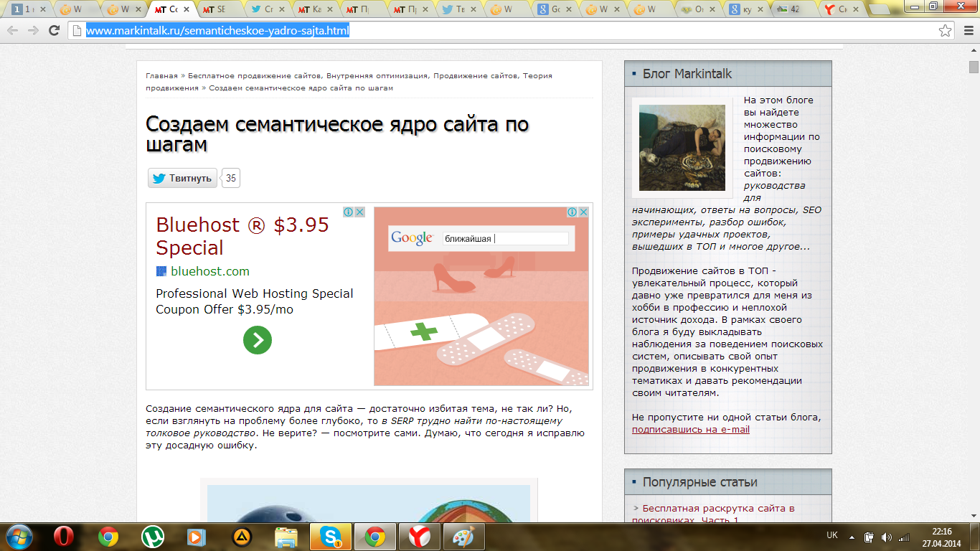Image resolution: width=980 pixels, height=551 pixels.
Task: Open Windows Explorer from the taskbar
Action: point(286,536)
